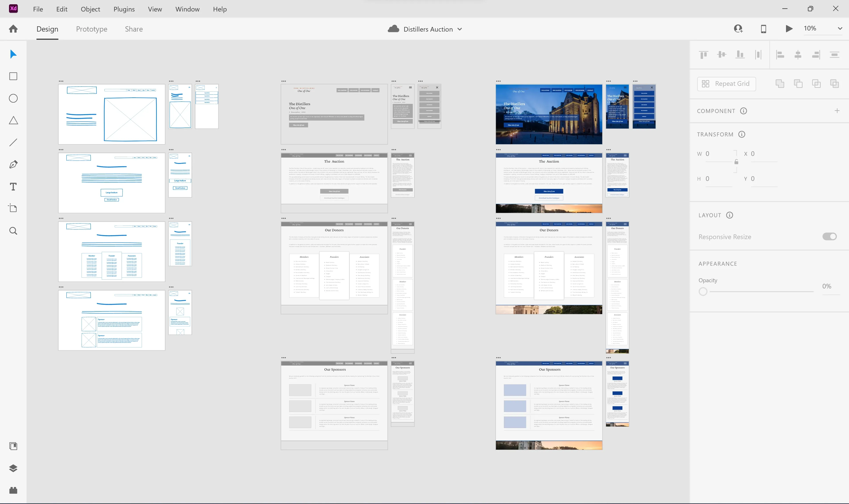Click the Opacity slider handle
This screenshot has width=849, height=504.
pos(703,291)
